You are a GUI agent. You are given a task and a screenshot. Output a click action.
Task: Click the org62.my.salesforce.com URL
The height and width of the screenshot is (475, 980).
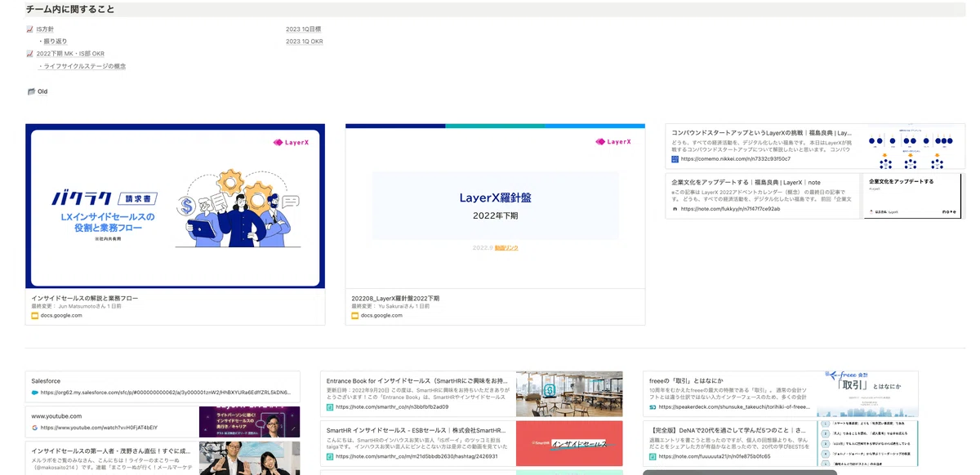pyautogui.click(x=165, y=393)
